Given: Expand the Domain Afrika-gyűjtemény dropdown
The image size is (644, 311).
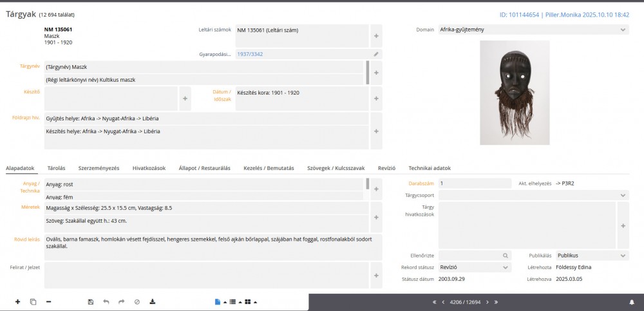Looking at the screenshot, I should [623, 30].
